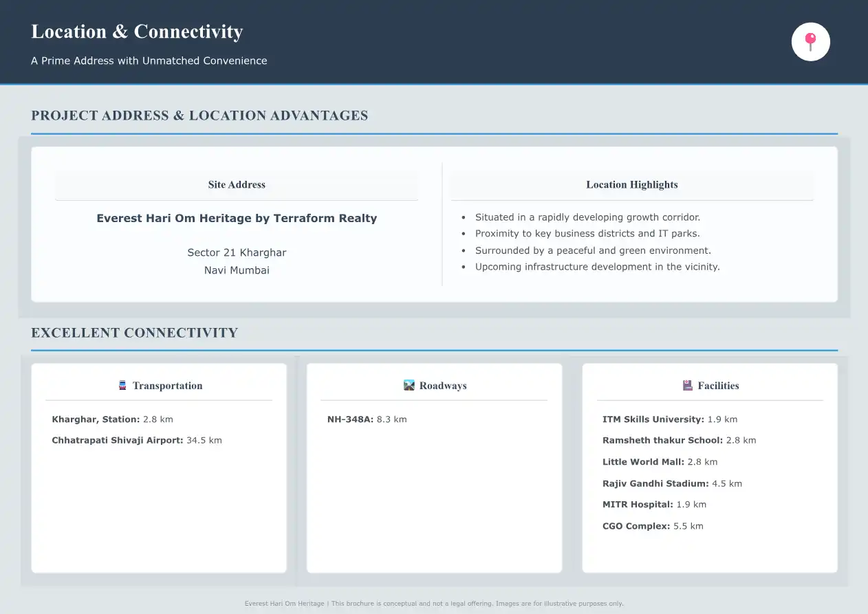The image size is (868, 614).
Task: Click the pink location pin icon
Action: click(810, 42)
